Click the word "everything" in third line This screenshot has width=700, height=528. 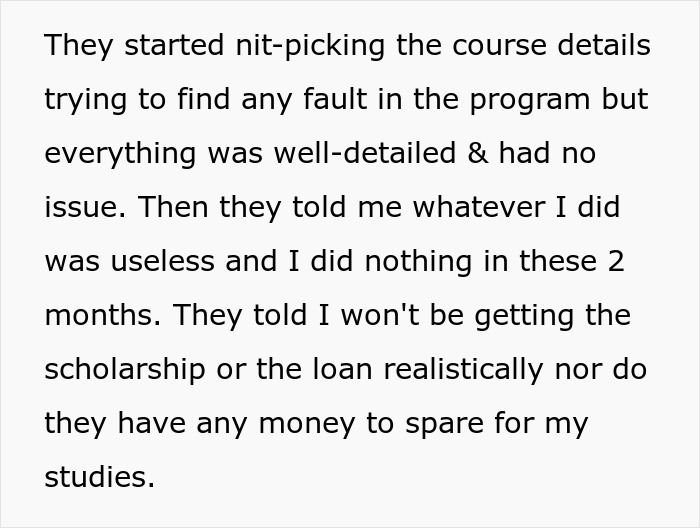pyautogui.click(x=120, y=154)
